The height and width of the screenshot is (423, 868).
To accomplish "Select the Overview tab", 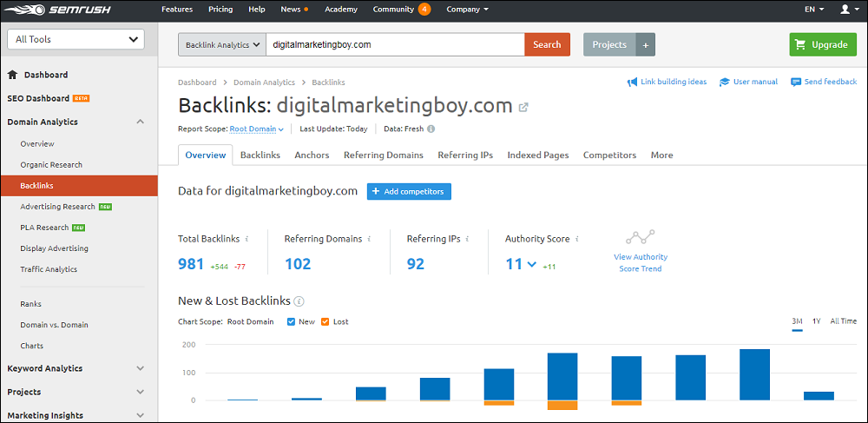I will pos(206,155).
